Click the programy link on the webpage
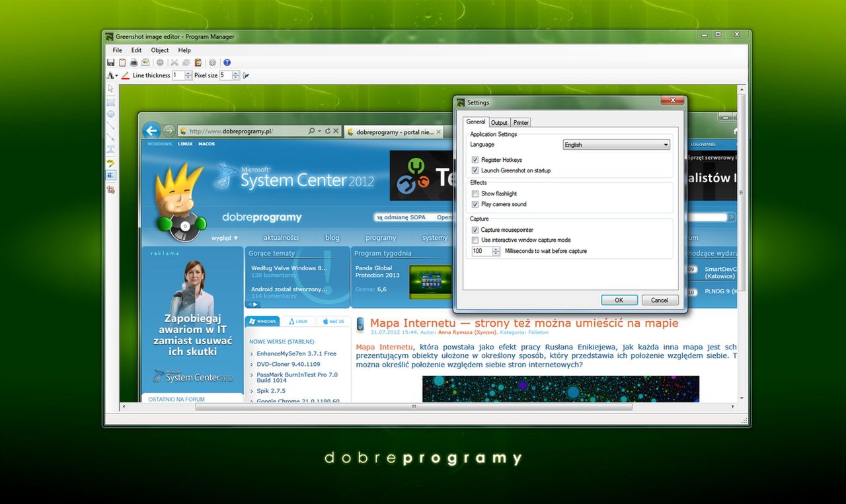Screen dimensions: 846x504 (x=381, y=238)
